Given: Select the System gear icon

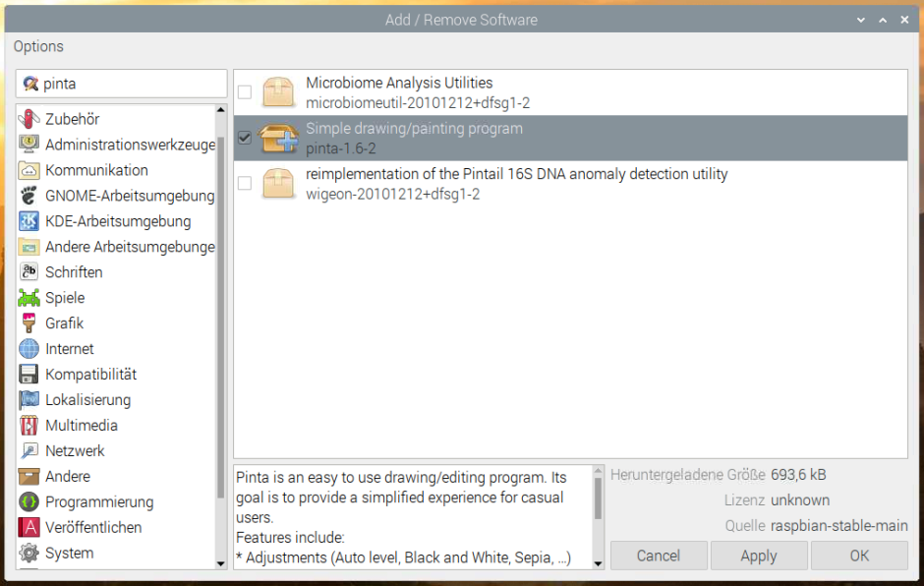Looking at the screenshot, I should (x=29, y=554).
